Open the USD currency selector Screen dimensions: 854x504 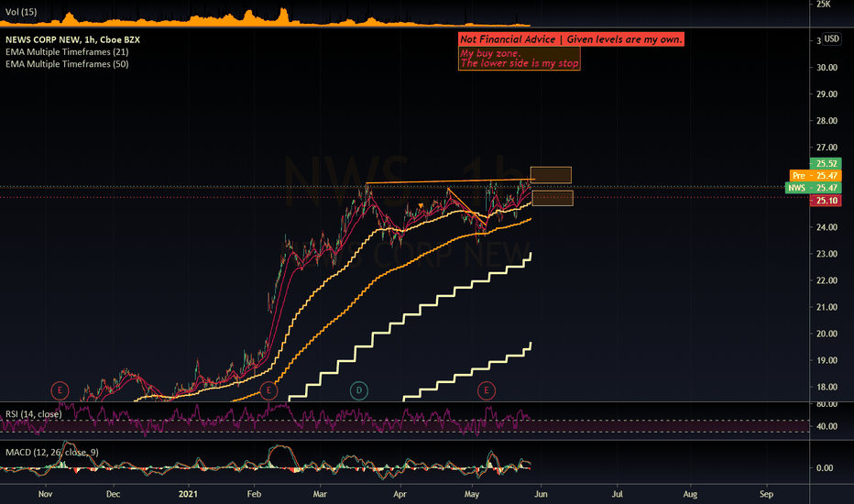[831, 38]
